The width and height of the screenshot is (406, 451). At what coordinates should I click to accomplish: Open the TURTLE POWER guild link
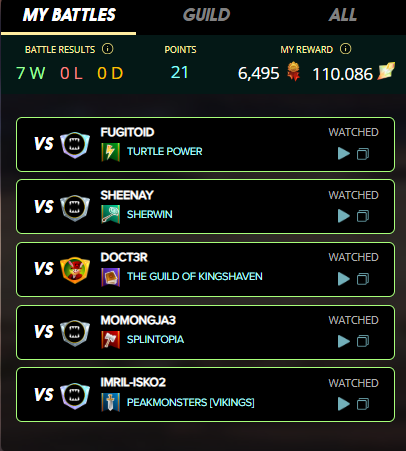[165, 151]
